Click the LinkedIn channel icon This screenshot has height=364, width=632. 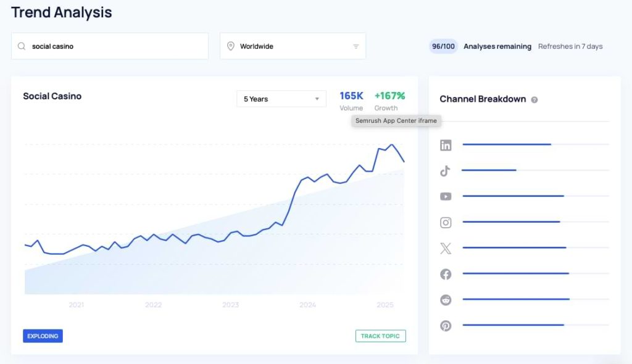[x=446, y=146]
